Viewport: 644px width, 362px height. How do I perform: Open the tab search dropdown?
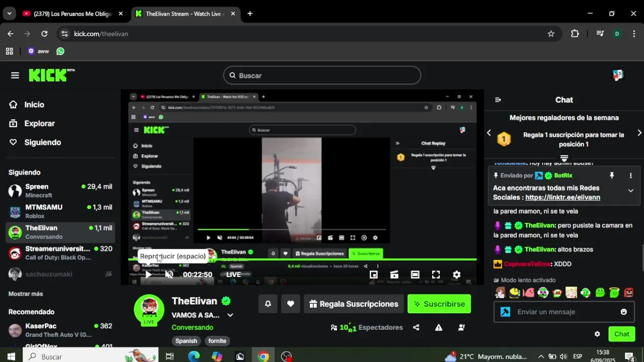[x=9, y=14]
